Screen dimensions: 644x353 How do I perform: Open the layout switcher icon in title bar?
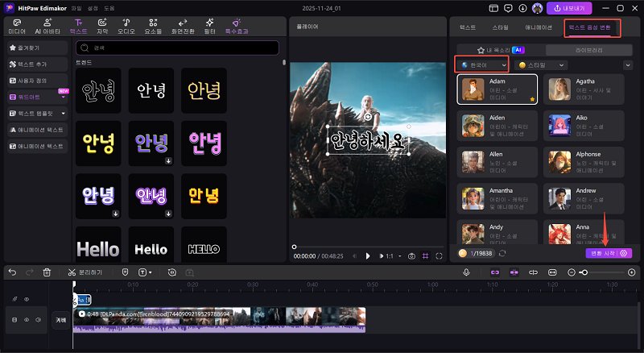493,8
